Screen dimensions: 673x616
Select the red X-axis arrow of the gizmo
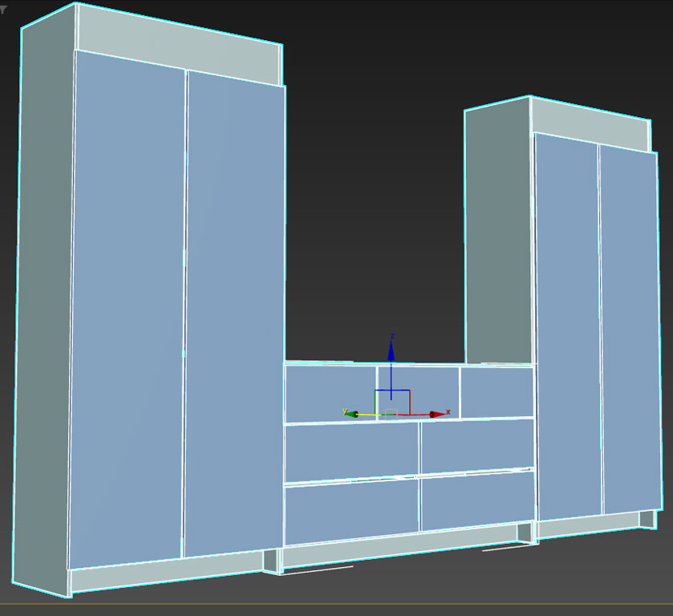(x=436, y=414)
